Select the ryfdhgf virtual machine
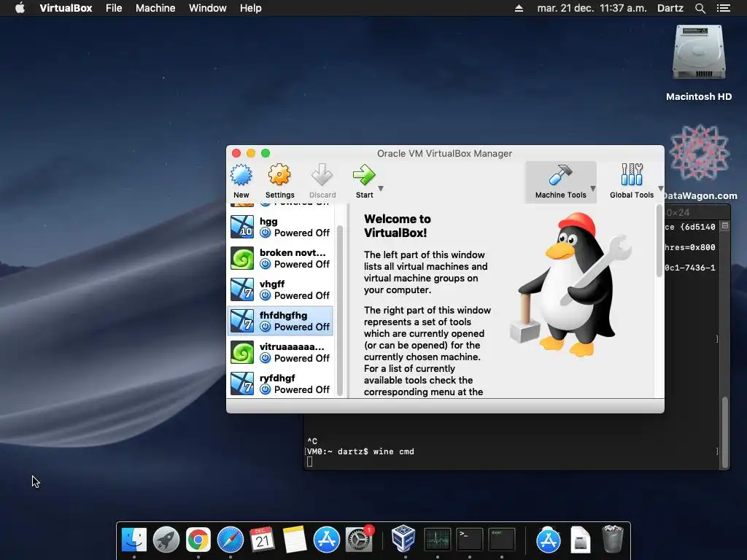Image resolution: width=747 pixels, height=560 pixels. 281,384
